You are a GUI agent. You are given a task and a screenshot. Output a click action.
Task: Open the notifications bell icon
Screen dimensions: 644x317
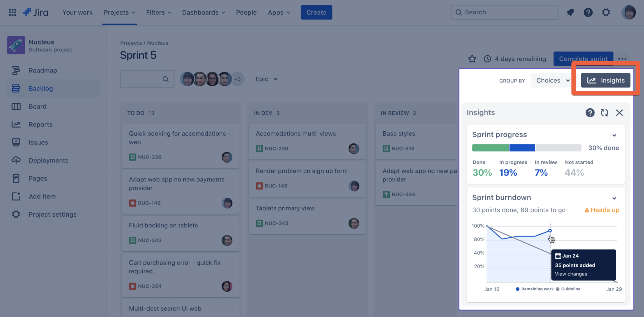tap(570, 12)
